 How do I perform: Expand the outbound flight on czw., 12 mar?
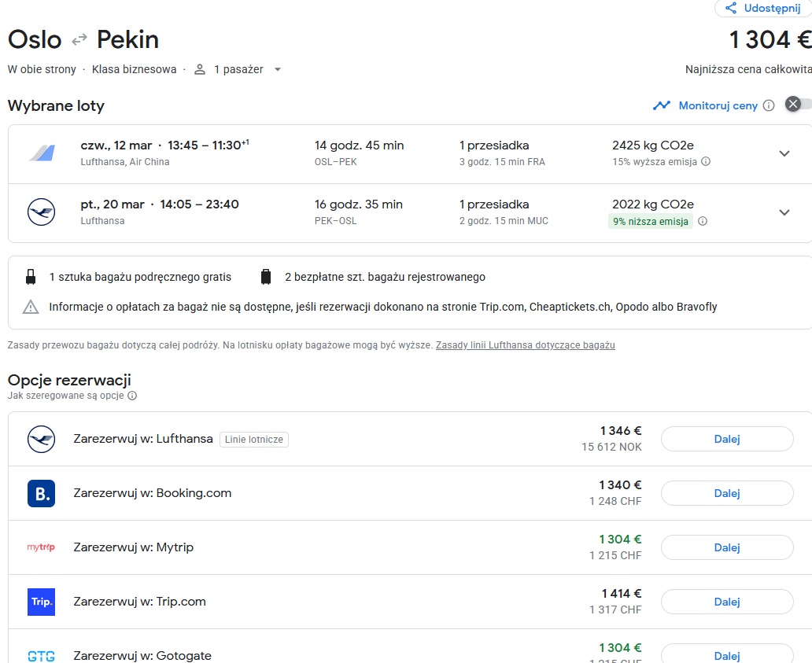(x=784, y=153)
